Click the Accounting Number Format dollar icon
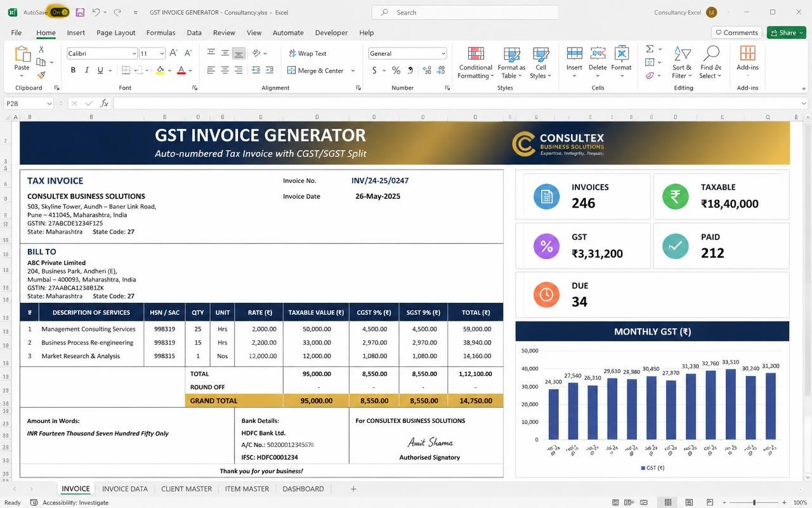The height and width of the screenshot is (508, 812). click(374, 70)
